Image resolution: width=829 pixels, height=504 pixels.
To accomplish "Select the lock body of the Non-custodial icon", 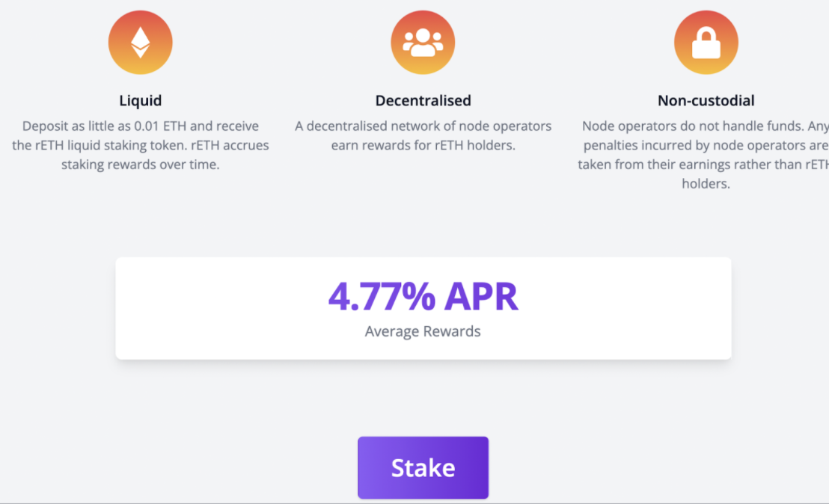I will click(706, 48).
